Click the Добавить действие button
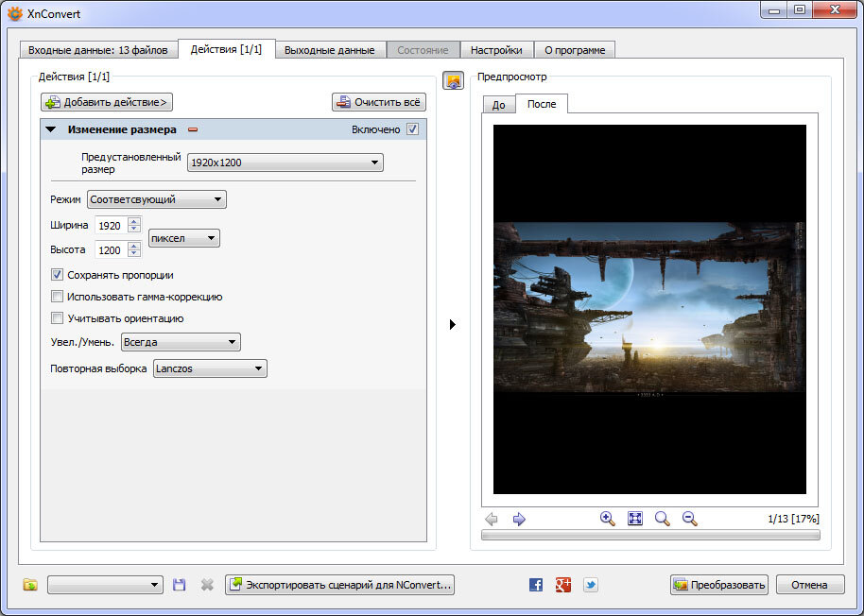This screenshot has width=864, height=616. click(x=107, y=102)
